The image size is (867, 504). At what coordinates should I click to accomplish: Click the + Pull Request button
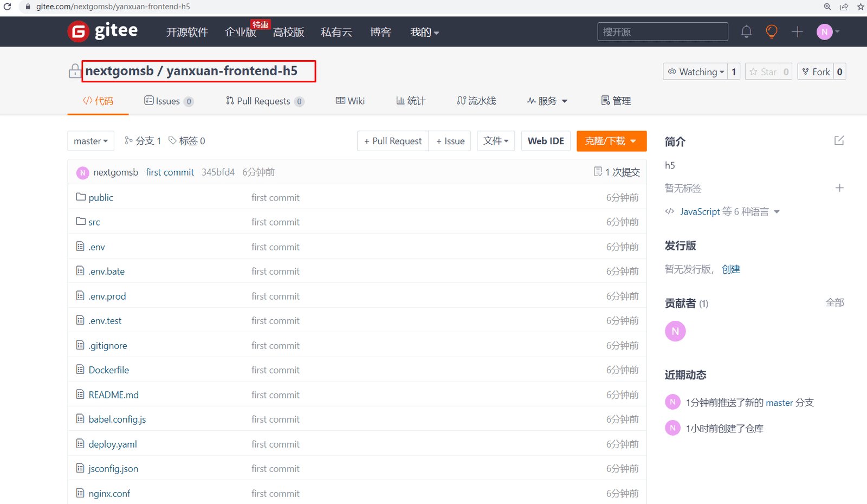click(x=393, y=141)
